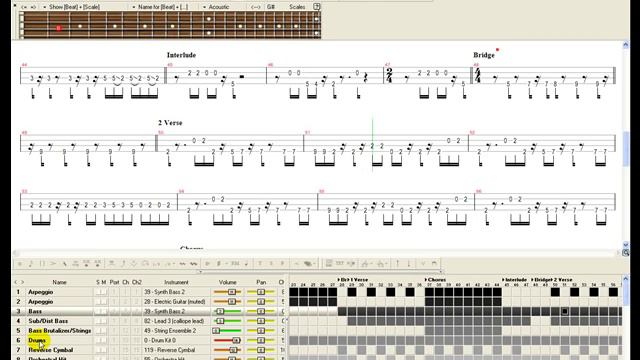
Task: Click the 2 Verse section label in the score
Action: pyautogui.click(x=170, y=123)
